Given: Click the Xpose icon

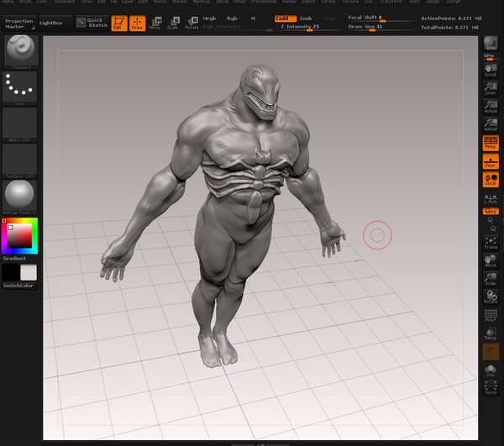Looking at the screenshot, I should [491, 387].
